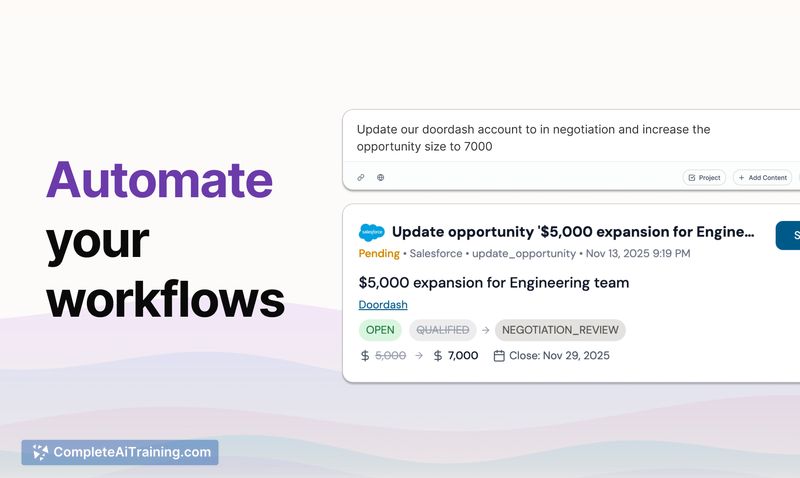Select the NEGOTIATION_REVIEW stage badge
Viewport: 800px width, 478px height.
560,330
